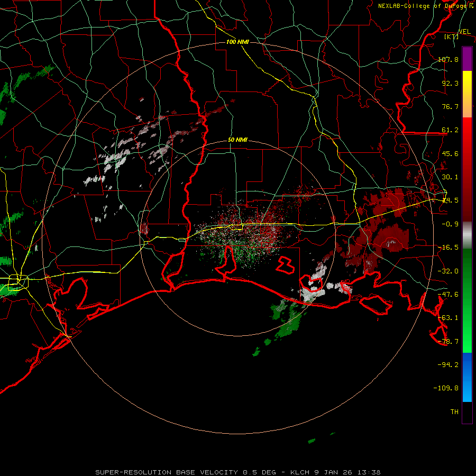This screenshot has height=476, width=476.
Task: Click the Super-Resolution Base Velocity footer caption
Action: [x=237, y=472]
